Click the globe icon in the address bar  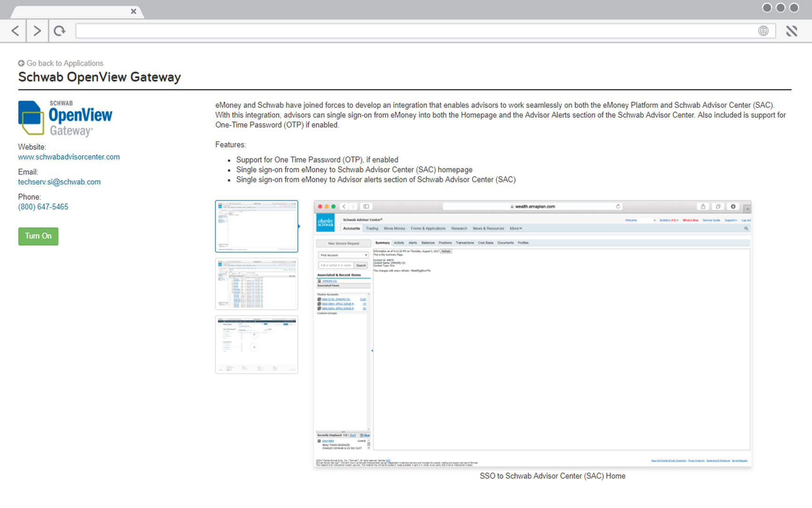[x=763, y=31]
